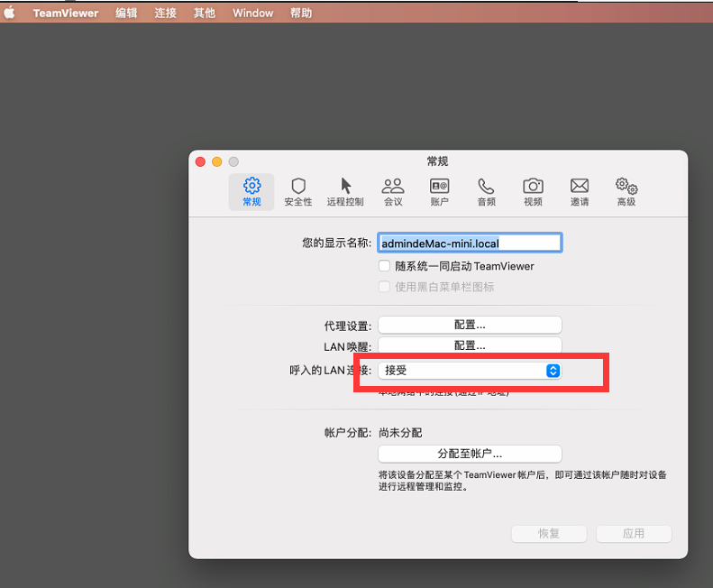The width and height of the screenshot is (713, 588).
Task: Open TeamViewer menu in menu bar
Action: tap(66, 13)
